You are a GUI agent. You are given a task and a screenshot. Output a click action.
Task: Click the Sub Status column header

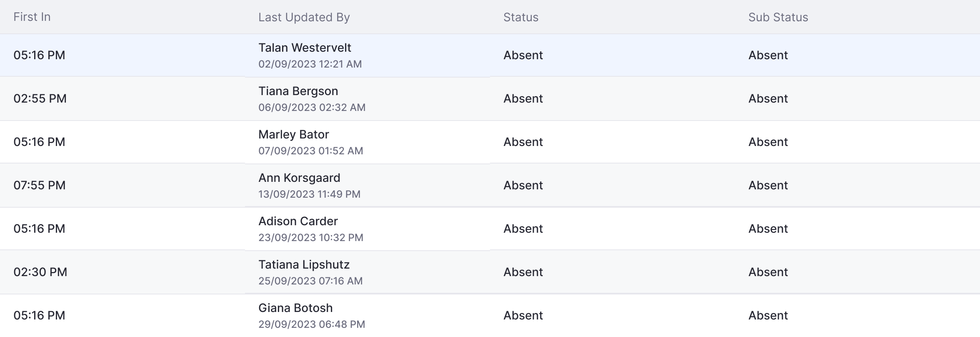(778, 17)
